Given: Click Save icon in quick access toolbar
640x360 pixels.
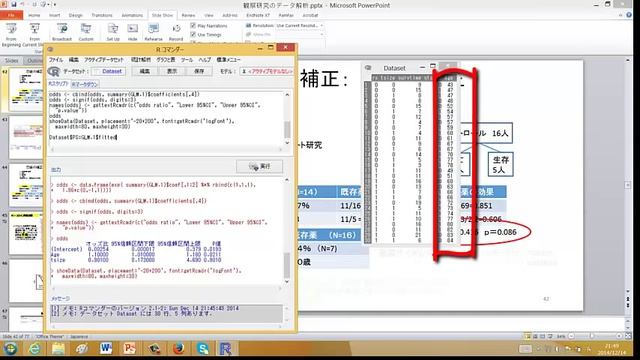Looking at the screenshot, I should click(x=13, y=4).
